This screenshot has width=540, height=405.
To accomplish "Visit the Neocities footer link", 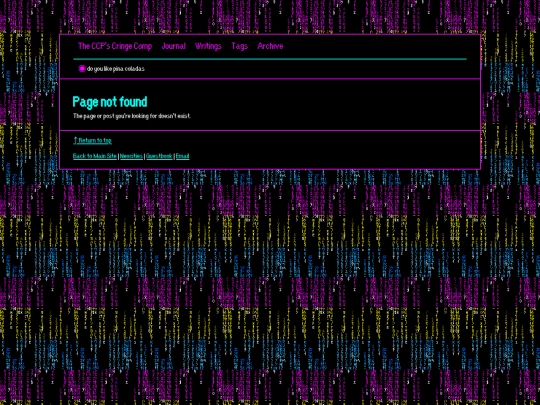I will coord(131,156).
